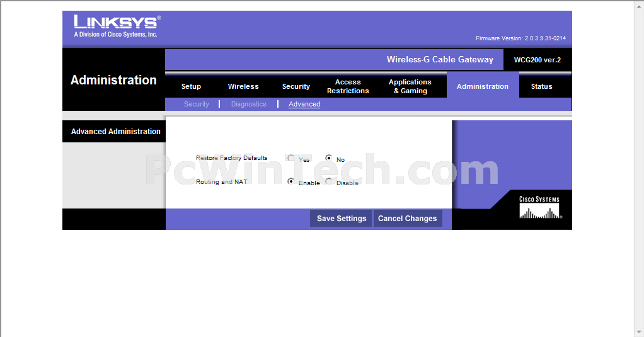Click the Firmware Version 2.0.3.9.31-0214 text
The image size is (644, 337).
520,38
